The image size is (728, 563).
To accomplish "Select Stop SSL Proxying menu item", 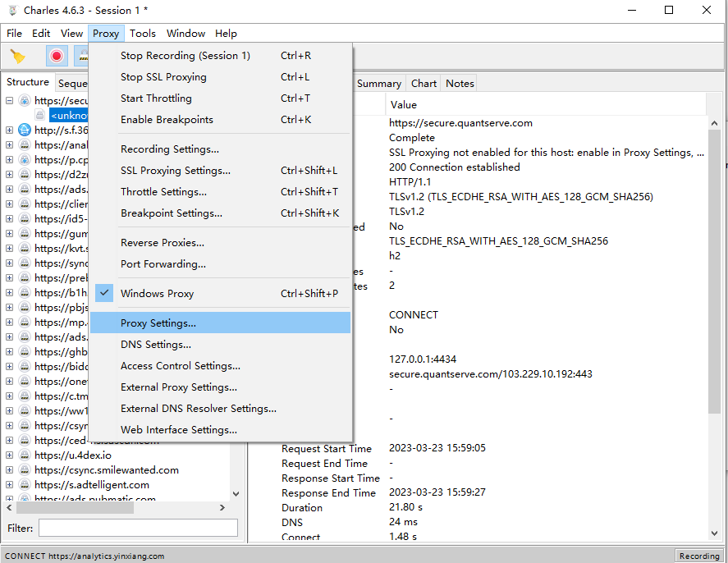I will coord(220,76).
